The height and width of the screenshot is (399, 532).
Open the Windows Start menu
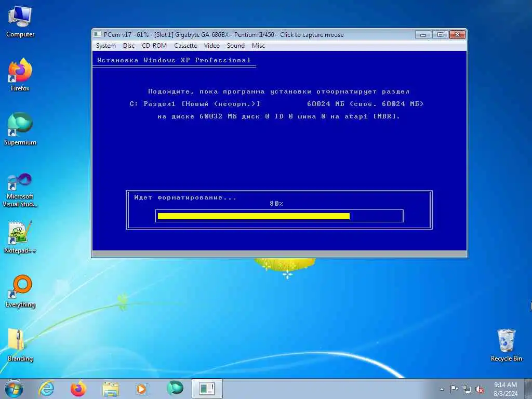tap(14, 389)
